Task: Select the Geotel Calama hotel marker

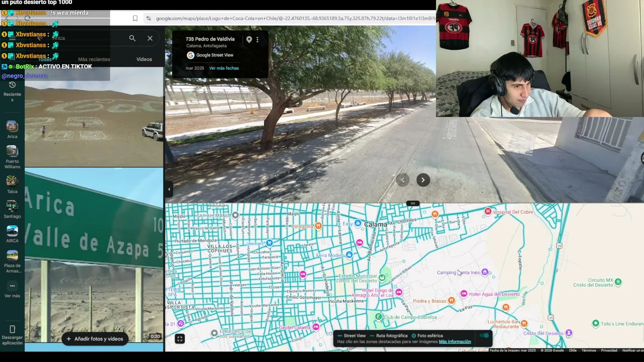Action: click(x=315, y=327)
